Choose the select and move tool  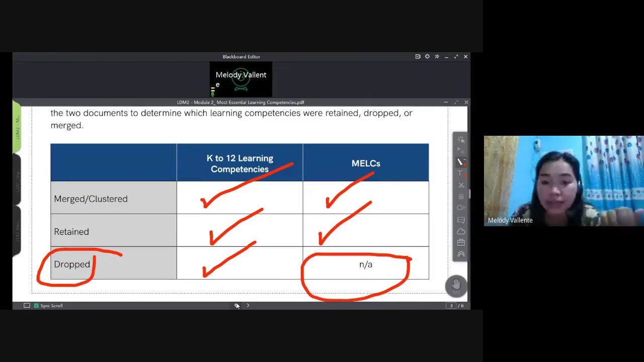pos(461,150)
